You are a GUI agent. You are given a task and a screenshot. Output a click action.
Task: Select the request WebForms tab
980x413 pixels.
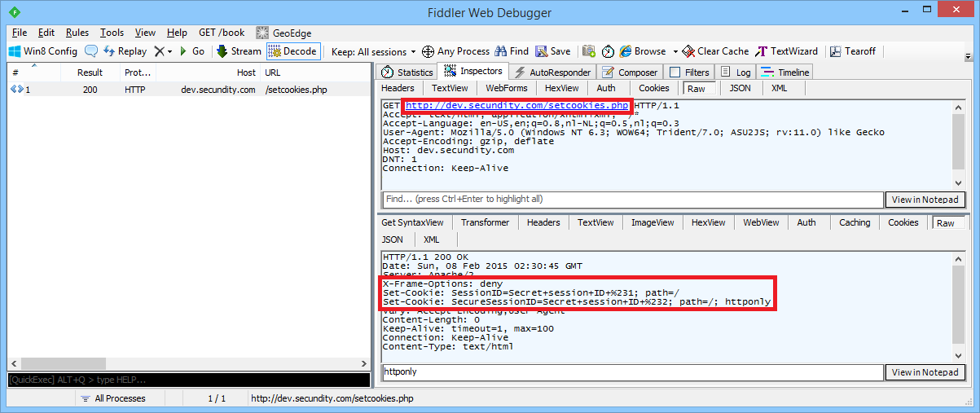pyautogui.click(x=506, y=88)
